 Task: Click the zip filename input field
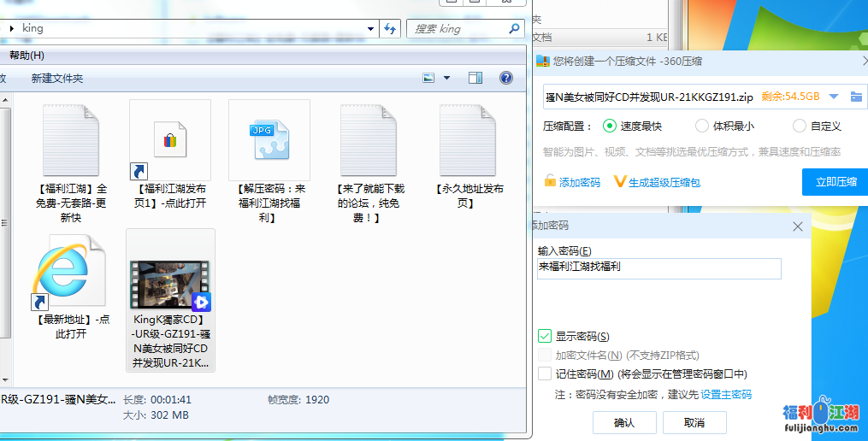click(650, 97)
